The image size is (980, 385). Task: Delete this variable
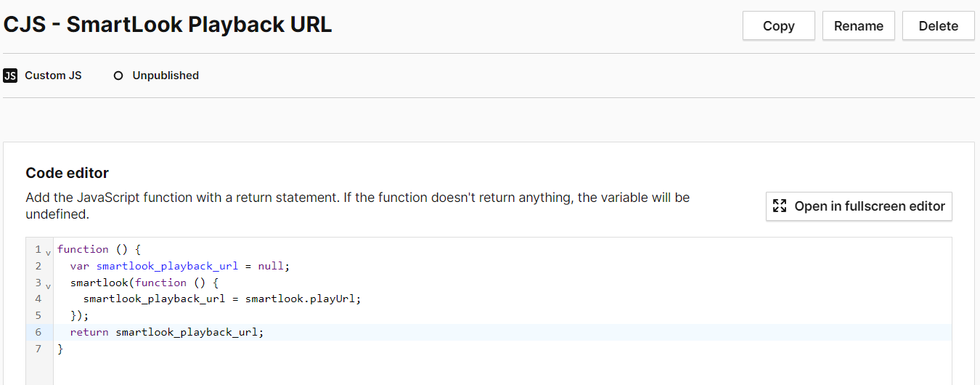click(938, 26)
